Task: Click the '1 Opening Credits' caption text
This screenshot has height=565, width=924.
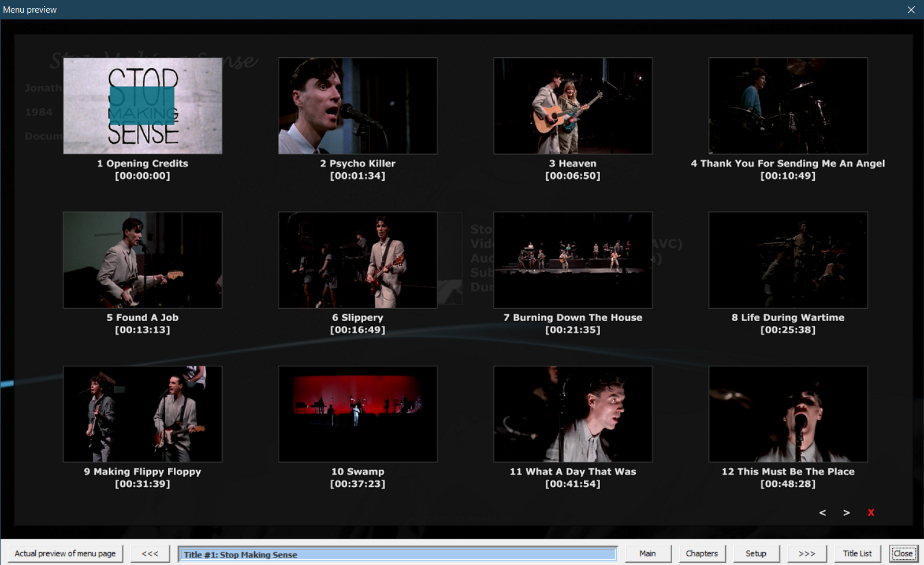Action: [143, 163]
